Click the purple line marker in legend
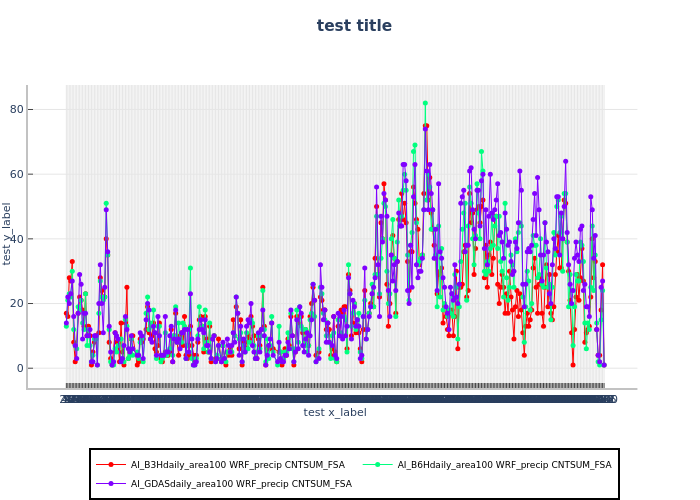Screen dimensions: 700x500 [111, 484]
